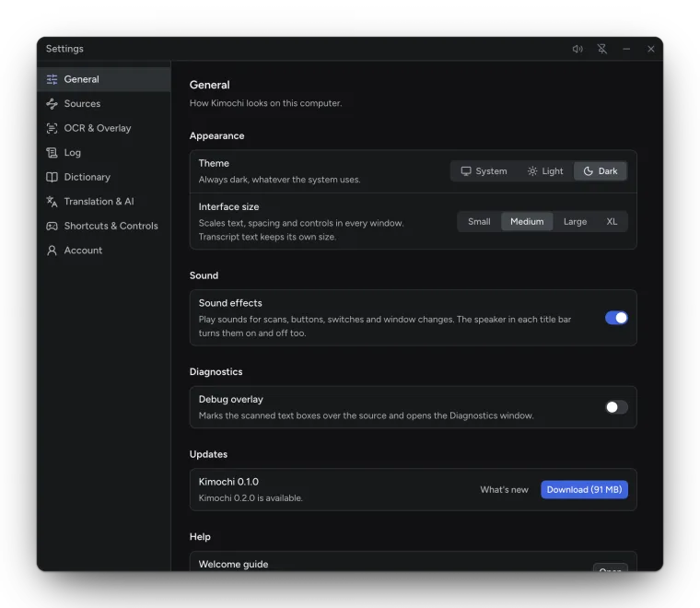Click the 'Appearance' section heading
700x608 pixels.
click(217, 136)
